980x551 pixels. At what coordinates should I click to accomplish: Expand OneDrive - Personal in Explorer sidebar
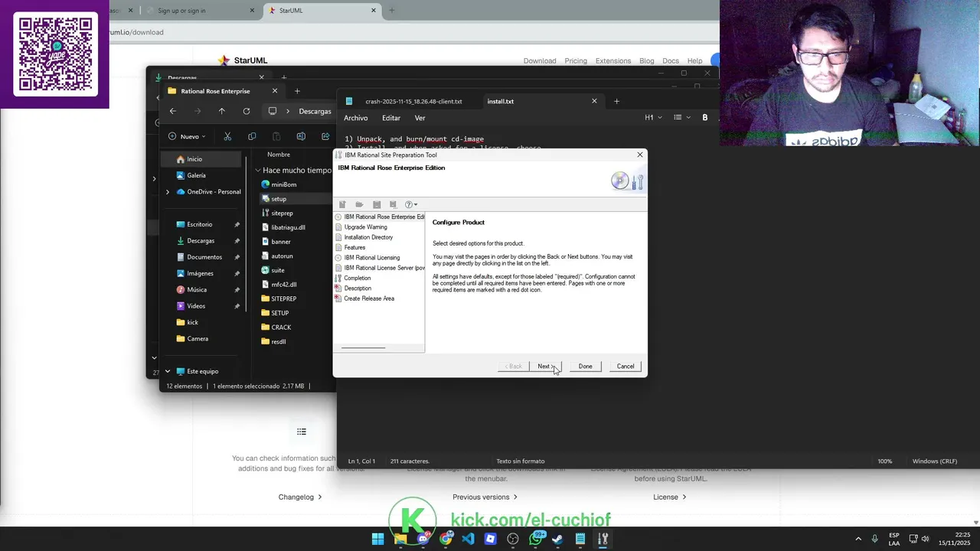coord(168,192)
